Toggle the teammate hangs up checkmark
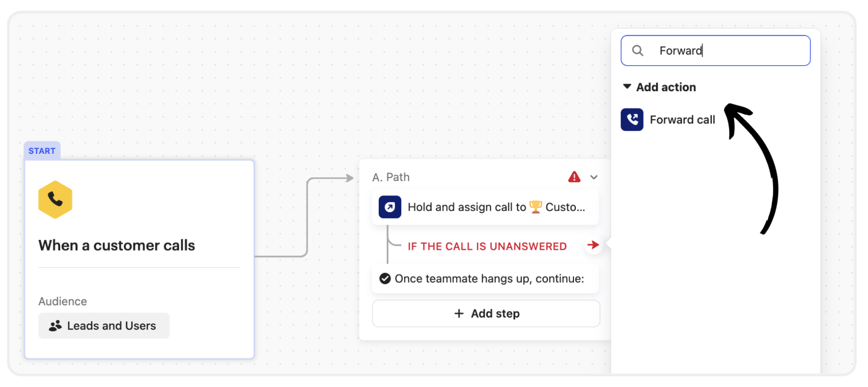The height and width of the screenshot is (387, 868). pyautogui.click(x=384, y=278)
